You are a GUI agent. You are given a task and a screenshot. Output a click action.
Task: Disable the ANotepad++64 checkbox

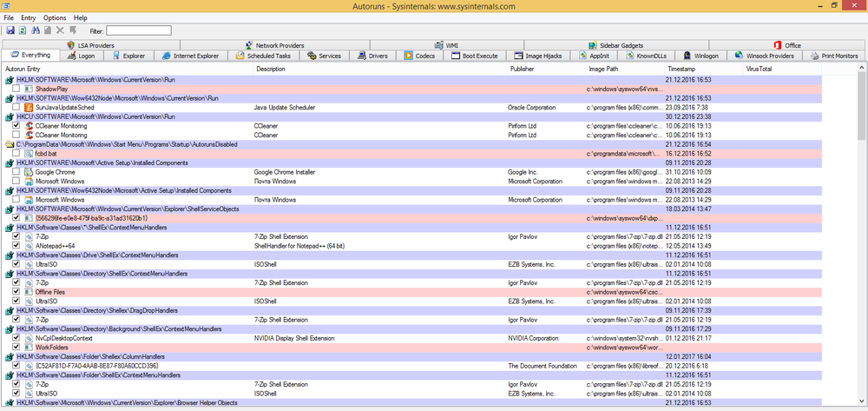16,246
